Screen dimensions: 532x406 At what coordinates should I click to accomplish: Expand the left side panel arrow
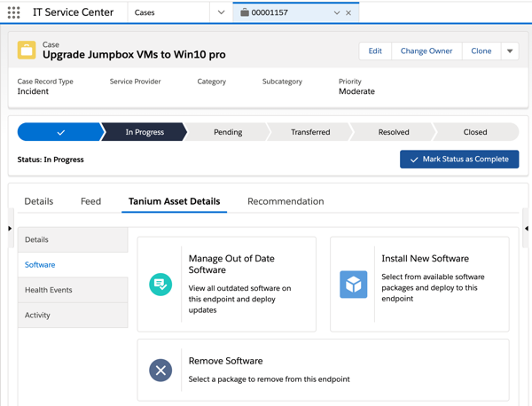(10, 229)
